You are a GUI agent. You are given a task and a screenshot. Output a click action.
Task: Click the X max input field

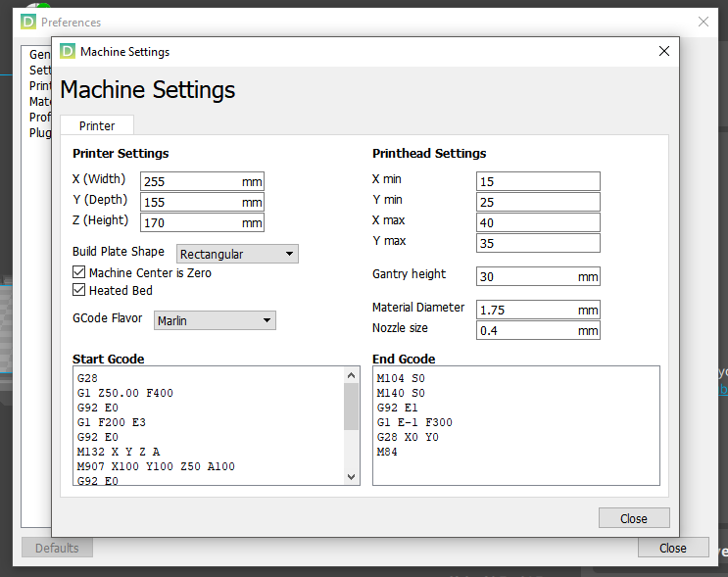point(538,222)
